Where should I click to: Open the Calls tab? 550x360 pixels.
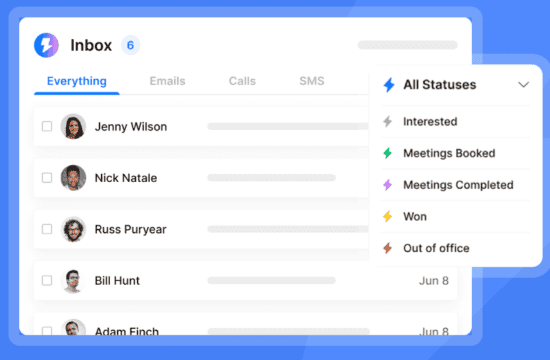pos(242,81)
